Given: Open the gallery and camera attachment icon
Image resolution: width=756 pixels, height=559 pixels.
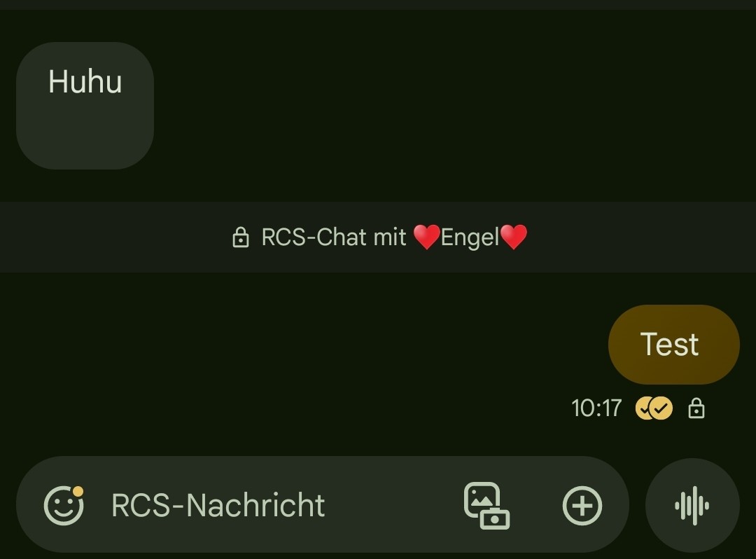Looking at the screenshot, I should click(x=486, y=506).
